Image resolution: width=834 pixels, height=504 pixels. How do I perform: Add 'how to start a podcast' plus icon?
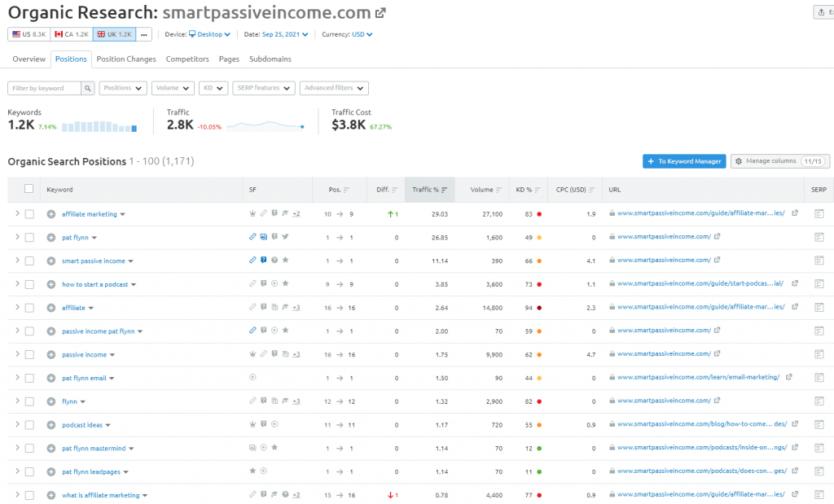[x=51, y=284]
